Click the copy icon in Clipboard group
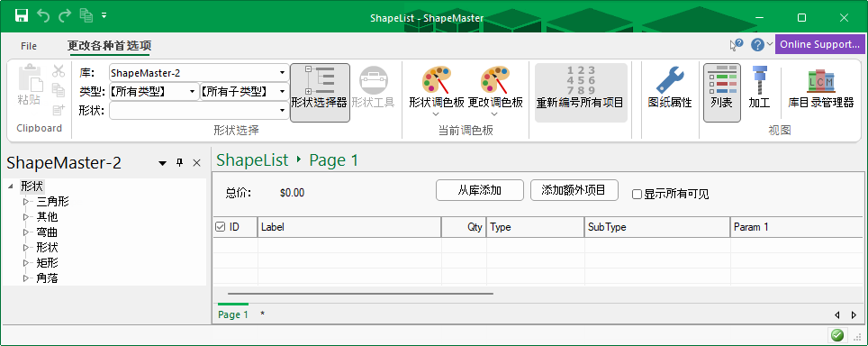Image resolution: width=868 pixels, height=346 pixels. (59, 90)
